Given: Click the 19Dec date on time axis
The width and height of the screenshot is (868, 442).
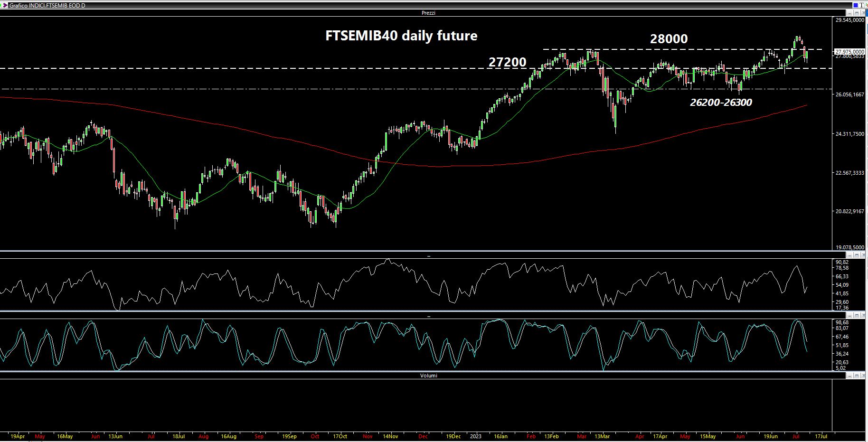Looking at the screenshot, I should tap(453, 436).
